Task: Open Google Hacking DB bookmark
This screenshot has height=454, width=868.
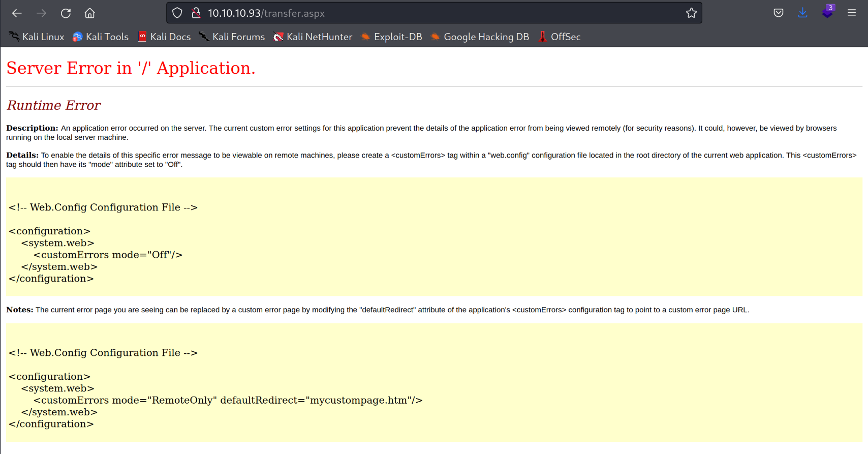Action: [480, 37]
